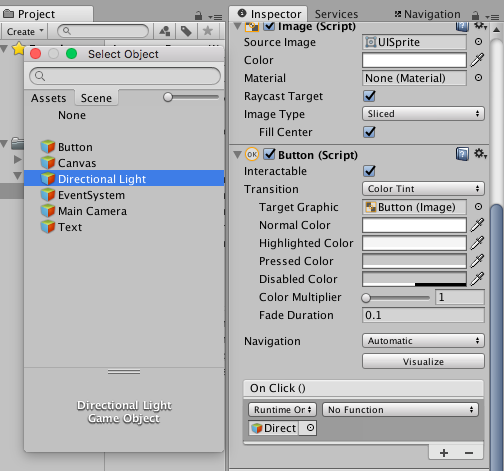Open Navigation dropdown showing Automatic
The image size is (504, 471).
click(423, 341)
